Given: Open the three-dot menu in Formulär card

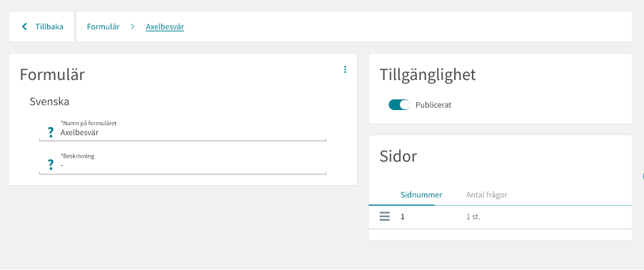Looking at the screenshot, I should click(x=345, y=69).
